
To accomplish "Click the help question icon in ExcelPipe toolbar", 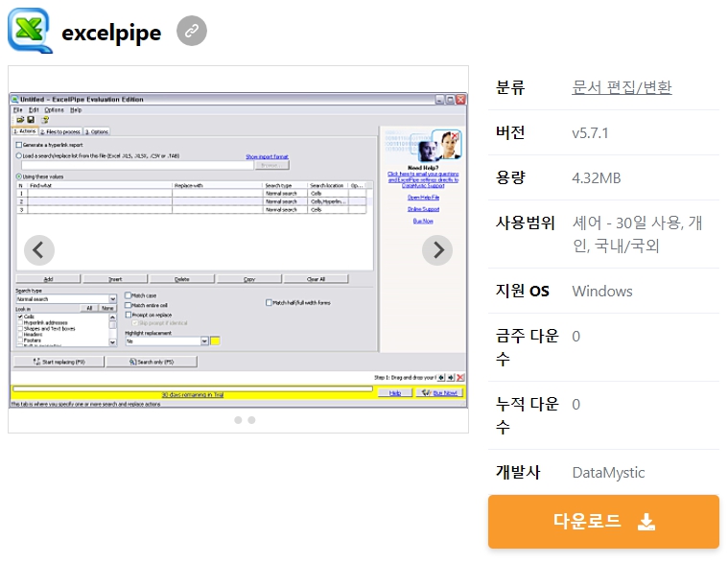I will click(x=45, y=120).
